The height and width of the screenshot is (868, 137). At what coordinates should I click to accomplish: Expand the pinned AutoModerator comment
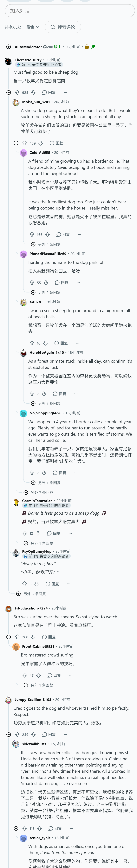9,47
